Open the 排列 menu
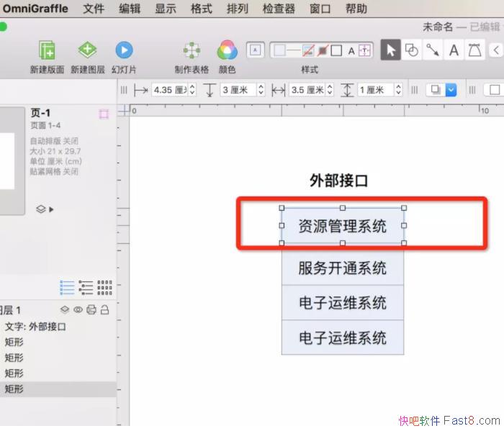Image resolution: width=504 pixels, height=431 pixels. [238, 9]
